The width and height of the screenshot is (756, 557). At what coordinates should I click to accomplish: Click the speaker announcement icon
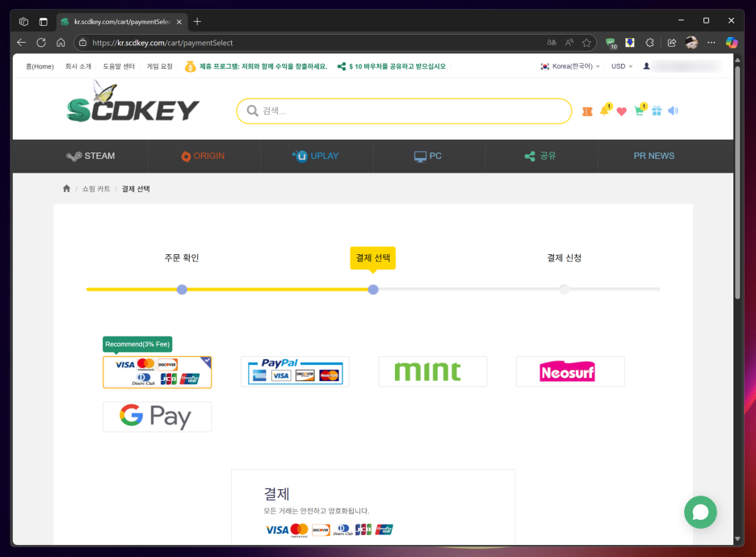click(x=673, y=111)
